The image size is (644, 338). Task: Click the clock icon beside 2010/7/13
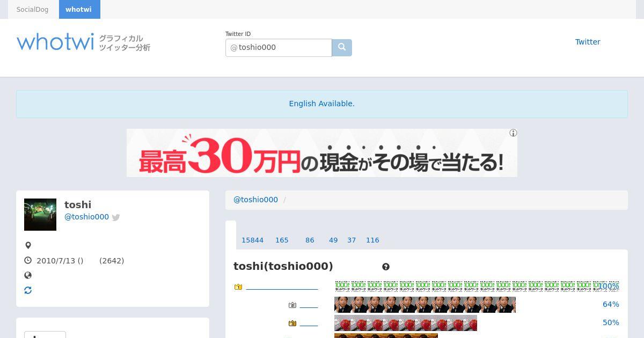(28, 260)
